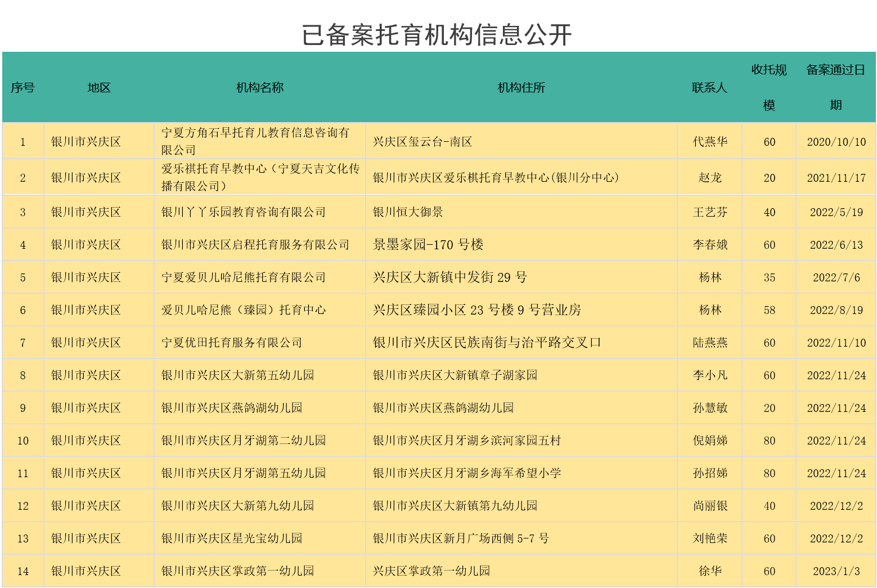Select 银川丫丫乐园教育咨询有限公司 institution cell
The width and height of the screenshot is (877, 588).
point(244,212)
